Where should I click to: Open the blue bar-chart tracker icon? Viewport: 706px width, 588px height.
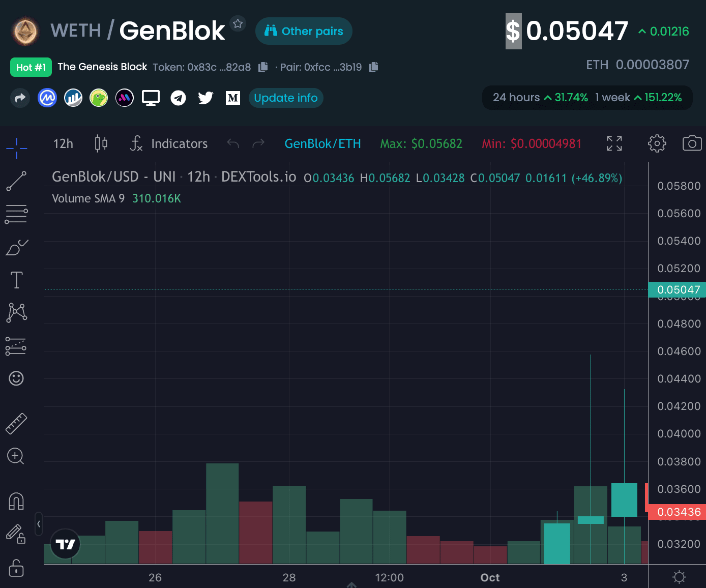(x=73, y=98)
